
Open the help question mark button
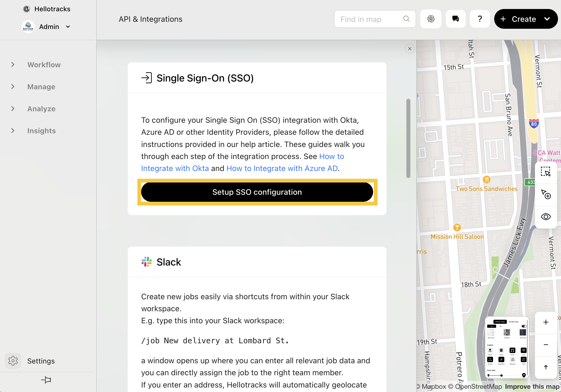(x=480, y=19)
